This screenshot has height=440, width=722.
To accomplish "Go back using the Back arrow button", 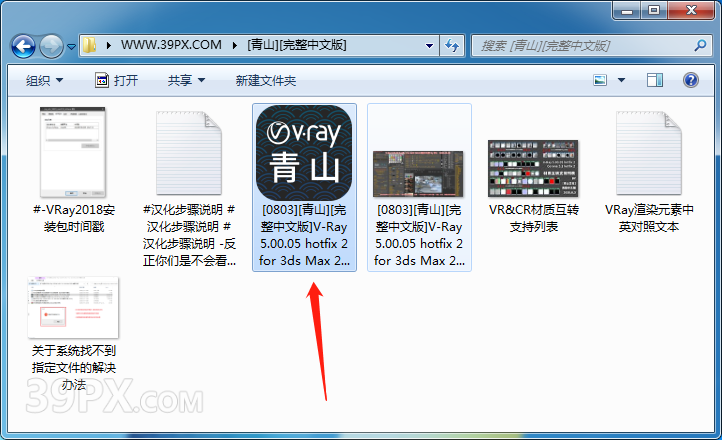I will pos(23,46).
